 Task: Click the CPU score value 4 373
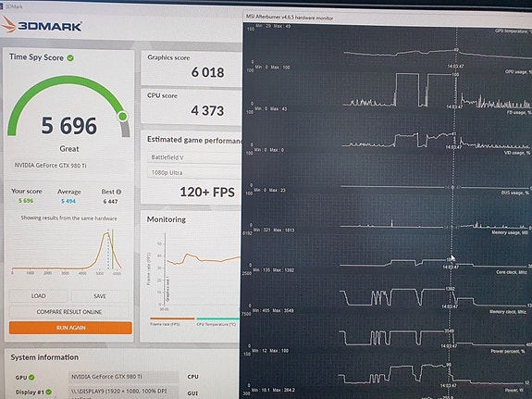207,111
